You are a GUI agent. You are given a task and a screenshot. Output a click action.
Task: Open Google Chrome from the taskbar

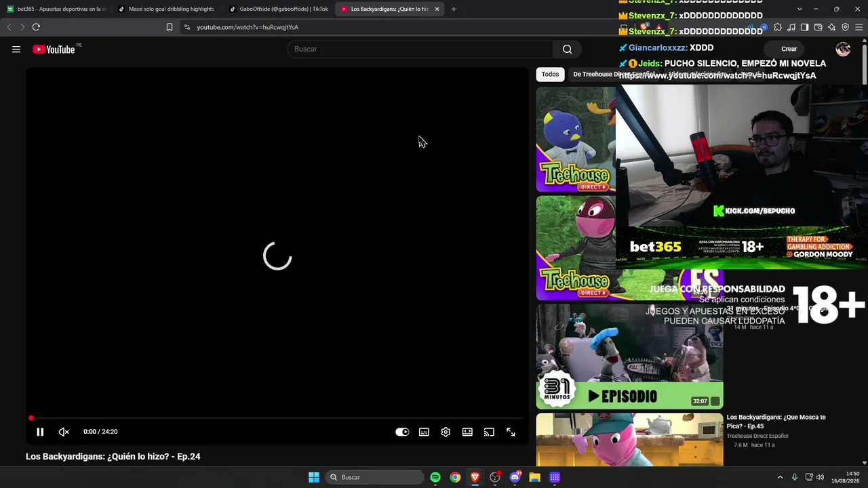tap(455, 477)
